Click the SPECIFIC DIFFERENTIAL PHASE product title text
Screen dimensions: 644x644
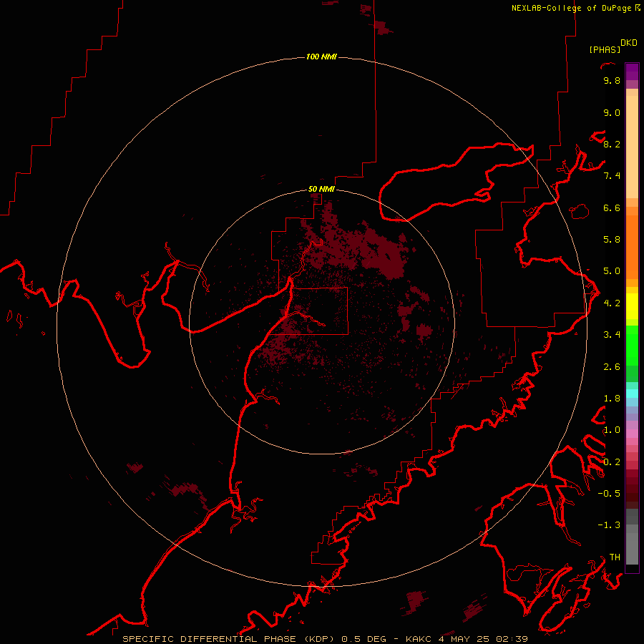click(x=209, y=639)
